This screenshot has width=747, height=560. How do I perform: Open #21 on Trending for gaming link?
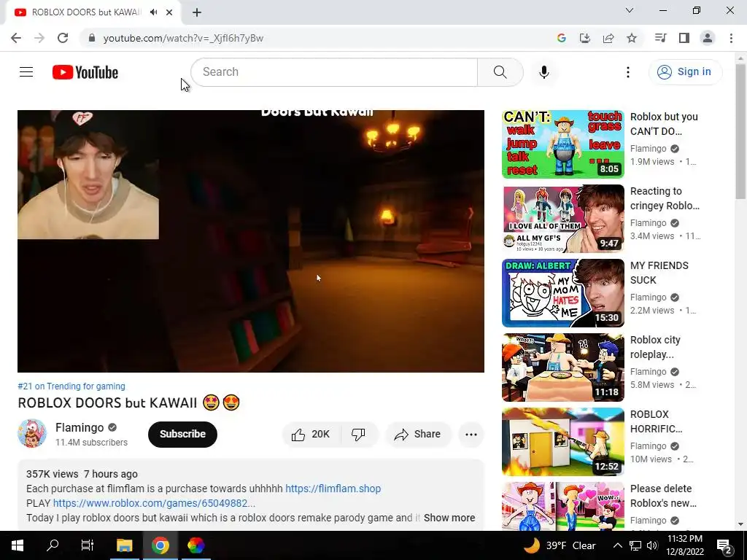point(71,386)
